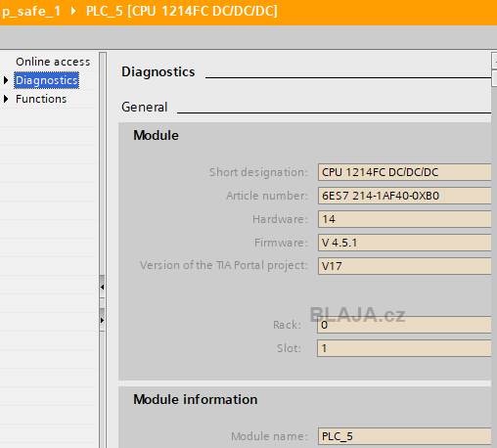
Task: Select Diagnostics in navigation tree
Action: click(46, 80)
